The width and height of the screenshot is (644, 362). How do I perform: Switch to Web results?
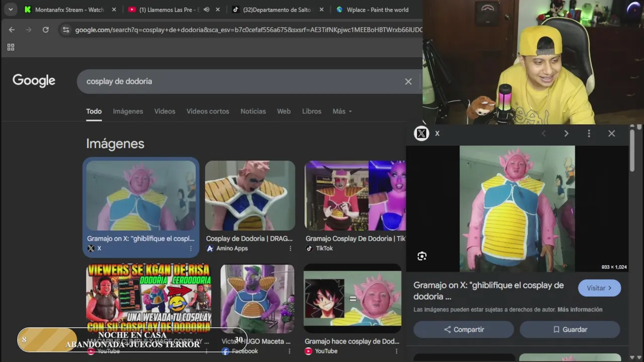[284, 111]
